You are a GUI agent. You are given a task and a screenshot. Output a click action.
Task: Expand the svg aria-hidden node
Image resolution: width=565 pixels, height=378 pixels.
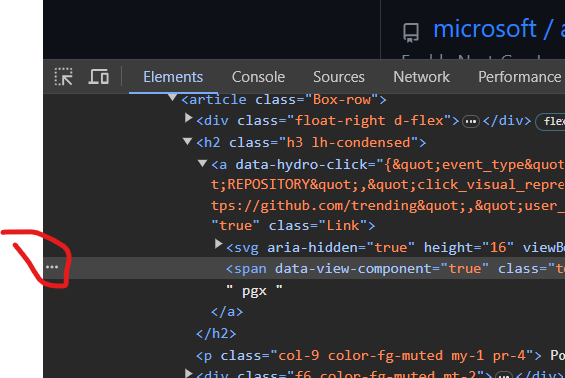coord(218,244)
